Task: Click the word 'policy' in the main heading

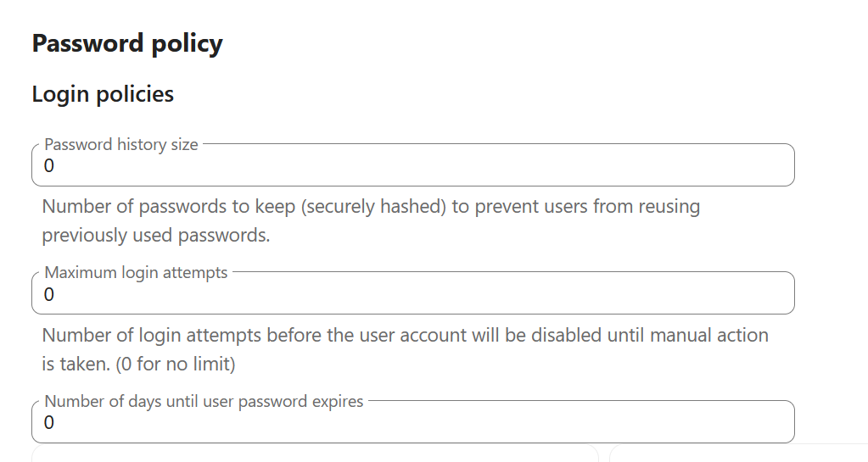Action: tap(187, 43)
